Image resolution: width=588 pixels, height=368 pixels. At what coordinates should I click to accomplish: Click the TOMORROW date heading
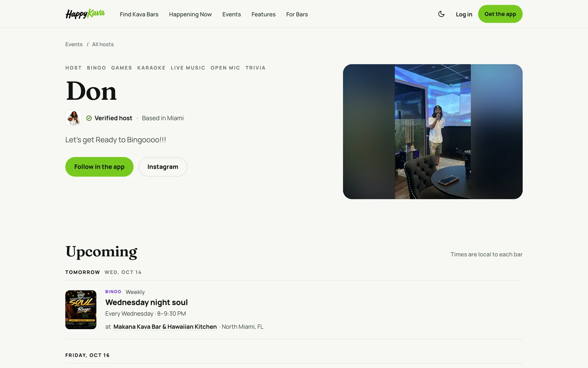tap(83, 272)
